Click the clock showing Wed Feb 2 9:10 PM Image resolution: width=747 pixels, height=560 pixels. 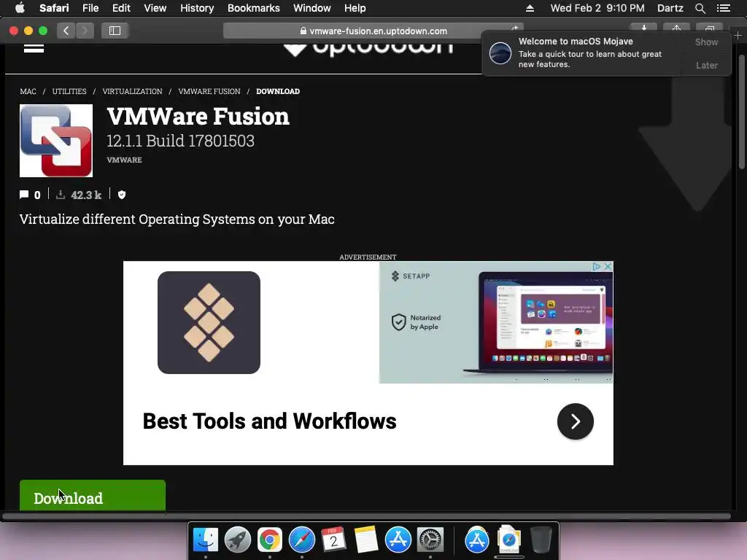597,8
